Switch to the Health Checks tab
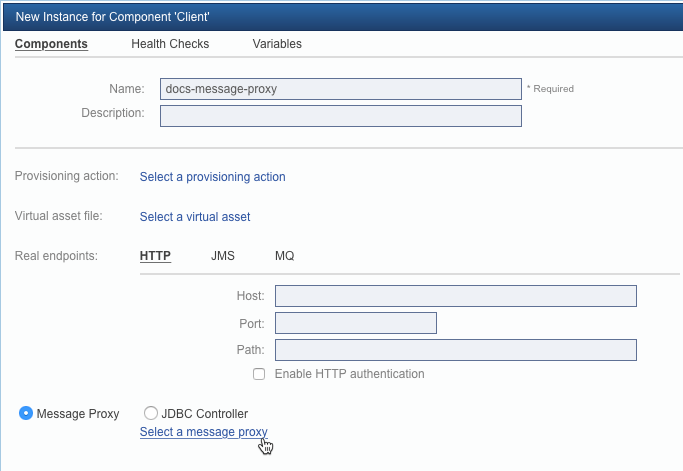 click(170, 44)
